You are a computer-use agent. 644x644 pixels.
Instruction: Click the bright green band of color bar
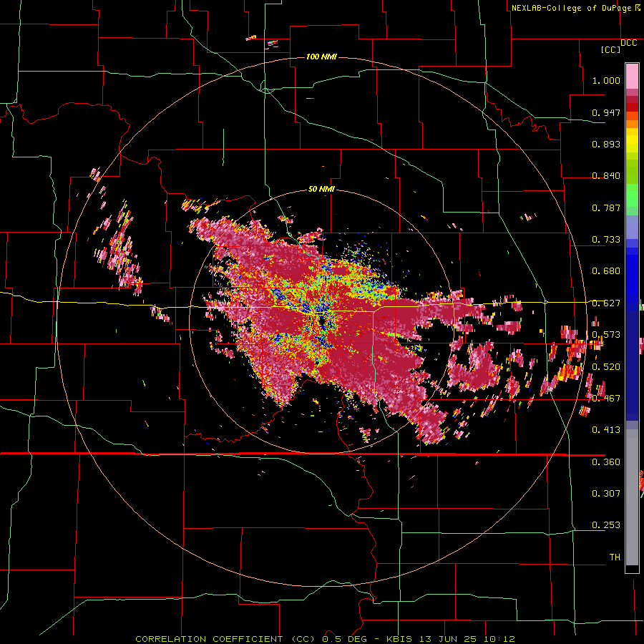[632, 195]
